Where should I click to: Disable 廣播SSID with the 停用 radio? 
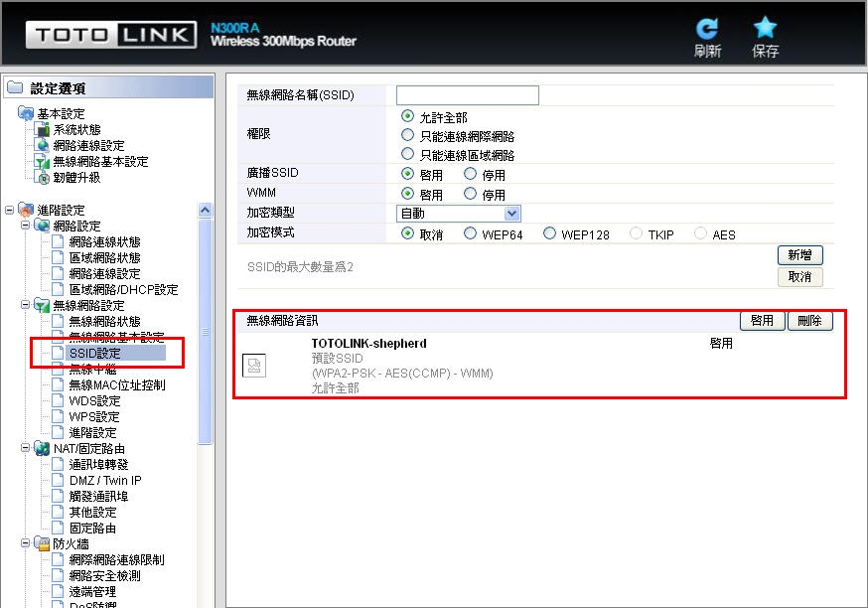coord(470,174)
